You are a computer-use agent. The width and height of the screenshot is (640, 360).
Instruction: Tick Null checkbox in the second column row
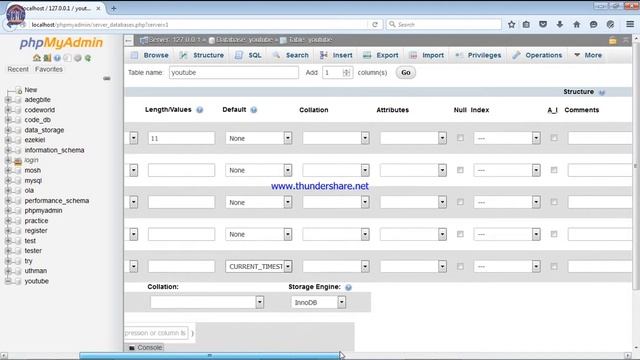tap(460, 170)
